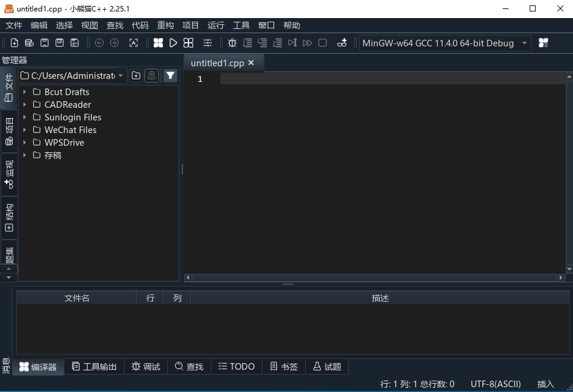
Task: Open the compiler set dropdown
Action: [x=524, y=43]
